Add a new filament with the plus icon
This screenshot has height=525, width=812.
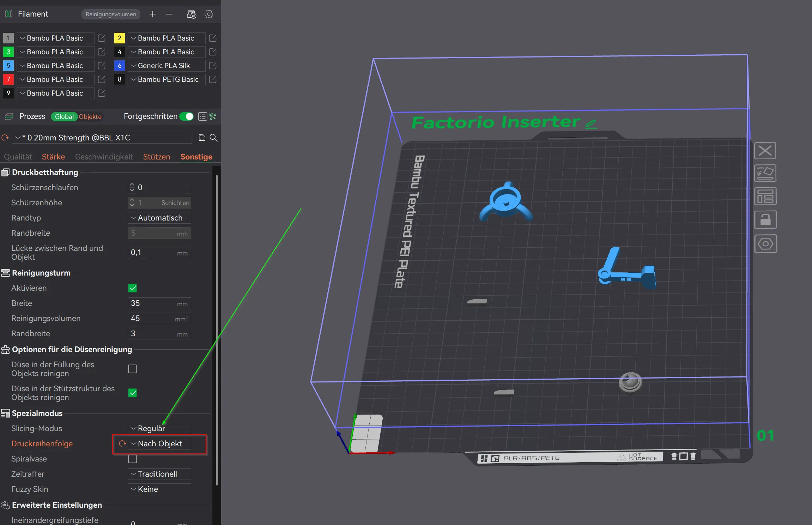[x=153, y=14]
